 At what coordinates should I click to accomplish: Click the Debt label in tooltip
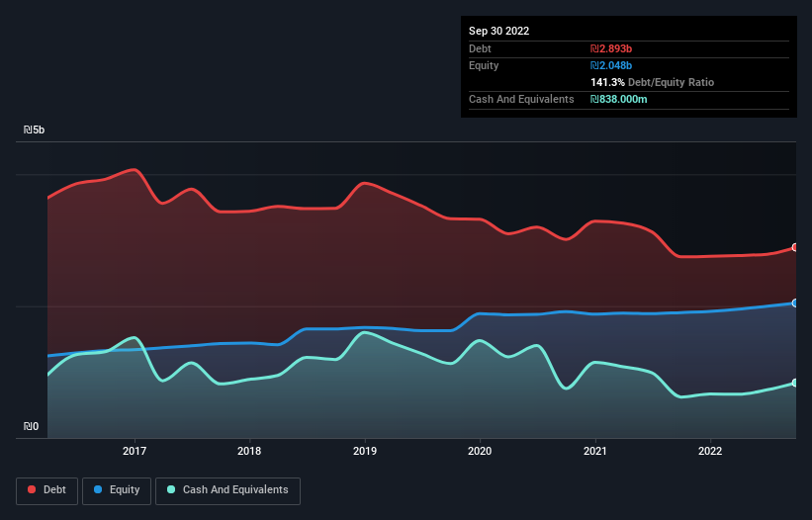(480, 48)
